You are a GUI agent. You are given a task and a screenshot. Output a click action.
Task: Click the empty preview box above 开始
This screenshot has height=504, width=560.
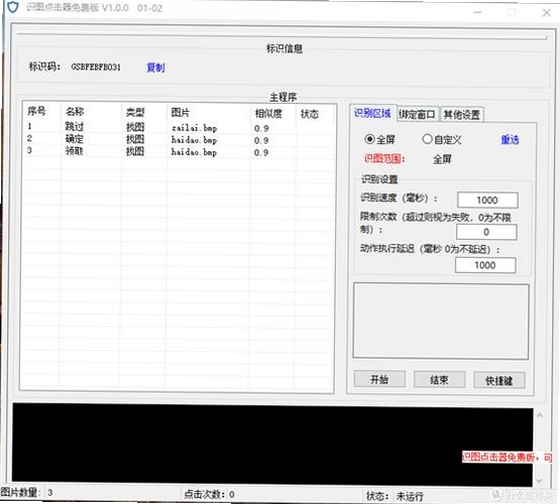tap(441, 321)
